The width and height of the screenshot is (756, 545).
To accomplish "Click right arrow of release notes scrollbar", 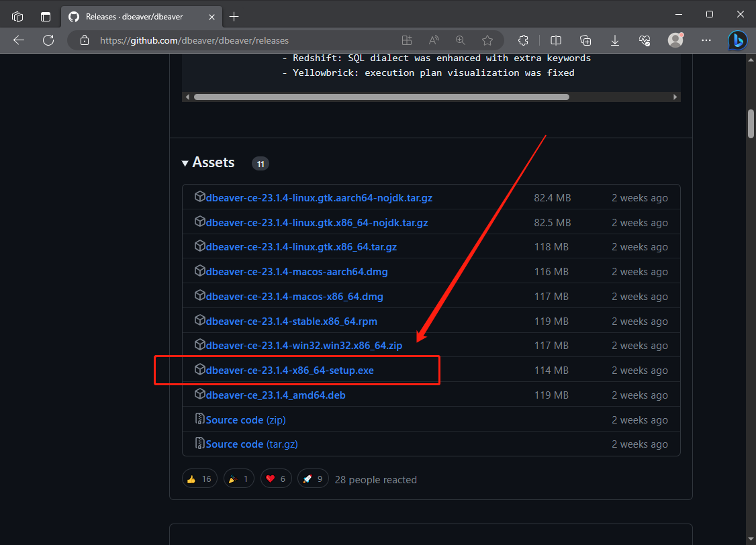I will coord(675,97).
